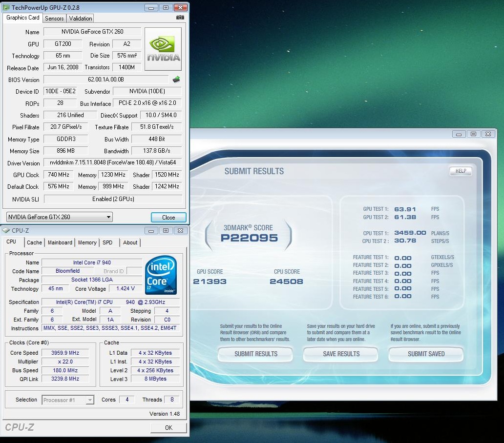Maximize the CPU-Z window
The height and width of the screenshot is (443, 504).
(166, 230)
